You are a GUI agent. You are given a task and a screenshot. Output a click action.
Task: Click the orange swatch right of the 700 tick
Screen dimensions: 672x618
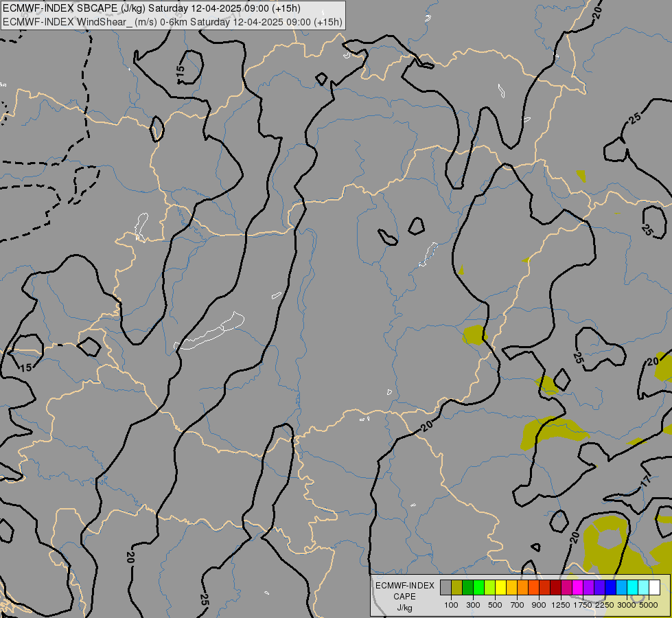tap(522, 588)
